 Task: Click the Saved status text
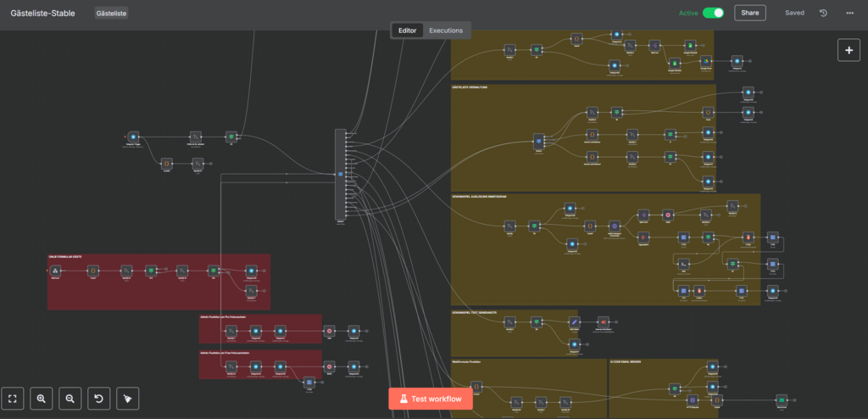point(794,13)
